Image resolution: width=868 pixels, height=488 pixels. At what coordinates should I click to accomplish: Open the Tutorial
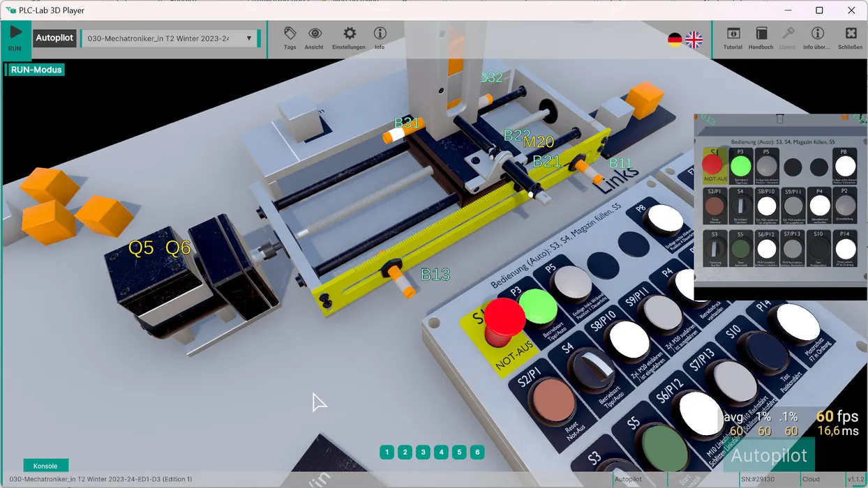[x=733, y=38]
